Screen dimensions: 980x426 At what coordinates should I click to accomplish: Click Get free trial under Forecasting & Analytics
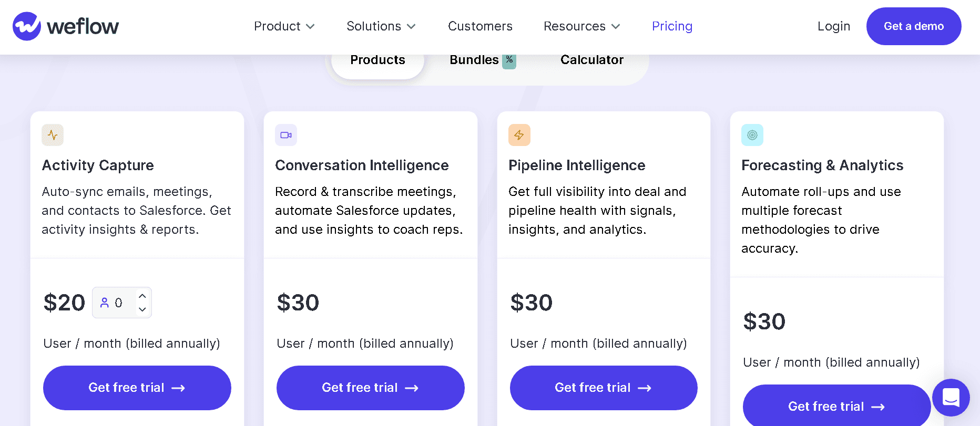[836, 406]
